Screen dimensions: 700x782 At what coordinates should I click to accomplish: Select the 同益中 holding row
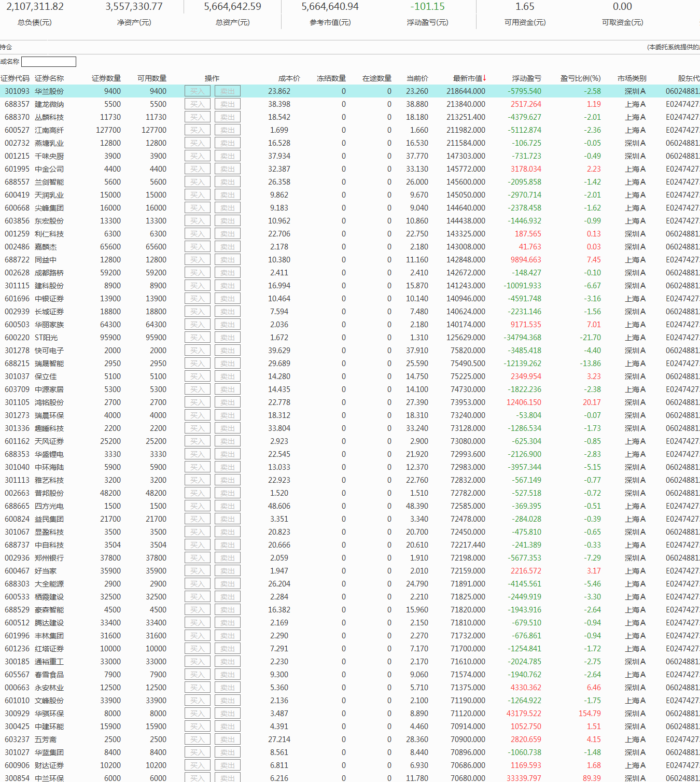pos(46,260)
